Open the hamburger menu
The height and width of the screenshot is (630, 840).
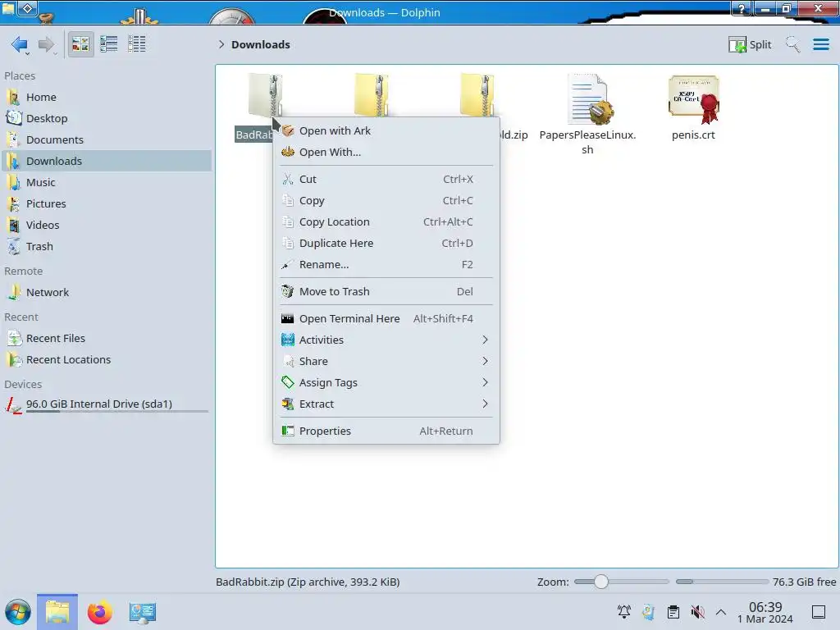(x=820, y=44)
